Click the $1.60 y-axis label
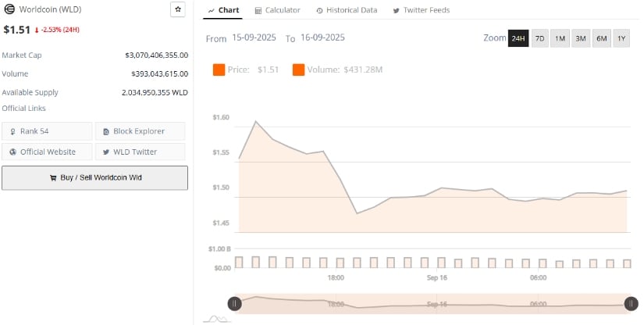This screenshot has height=325, width=644. [221, 117]
